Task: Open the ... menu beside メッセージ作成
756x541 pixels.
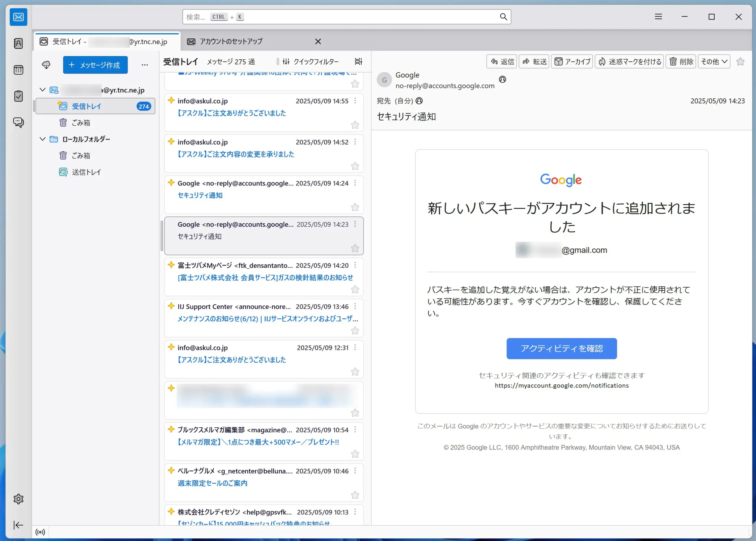Action: coord(145,65)
